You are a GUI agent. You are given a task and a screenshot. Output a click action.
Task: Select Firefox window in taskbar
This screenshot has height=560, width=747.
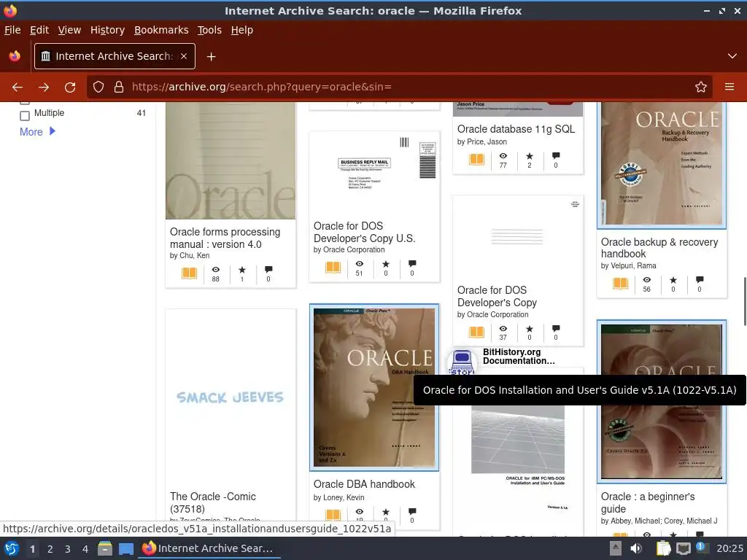[x=208, y=548]
